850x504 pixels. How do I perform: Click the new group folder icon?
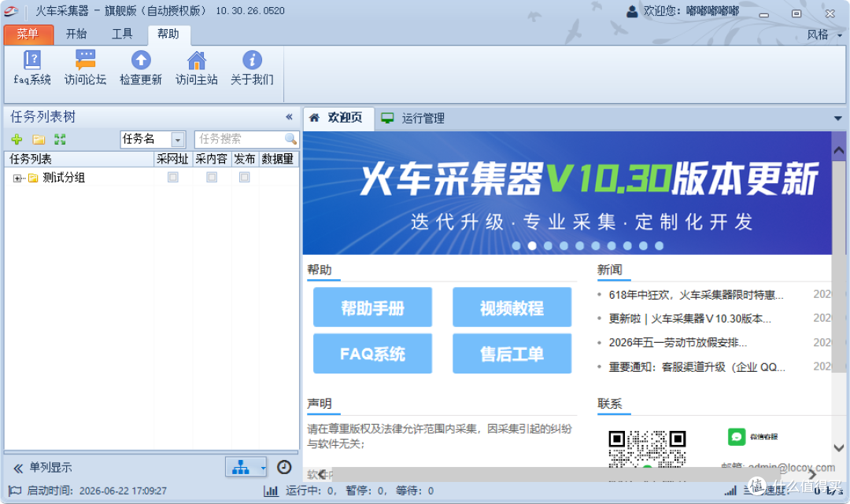point(39,140)
